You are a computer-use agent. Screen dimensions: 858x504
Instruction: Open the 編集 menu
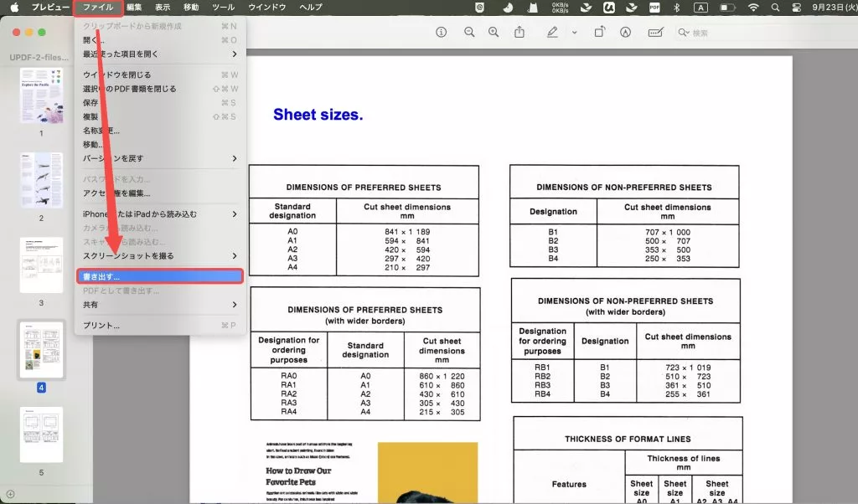(x=134, y=7)
